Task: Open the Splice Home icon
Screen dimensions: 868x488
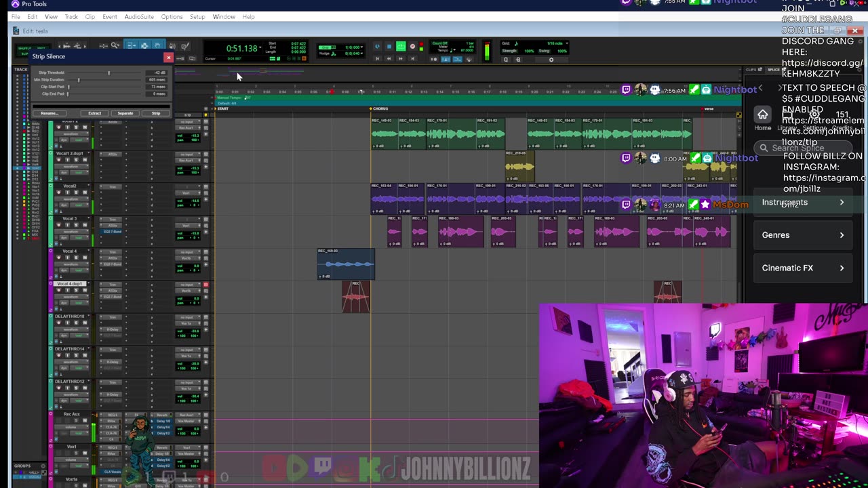Action: point(763,115)
